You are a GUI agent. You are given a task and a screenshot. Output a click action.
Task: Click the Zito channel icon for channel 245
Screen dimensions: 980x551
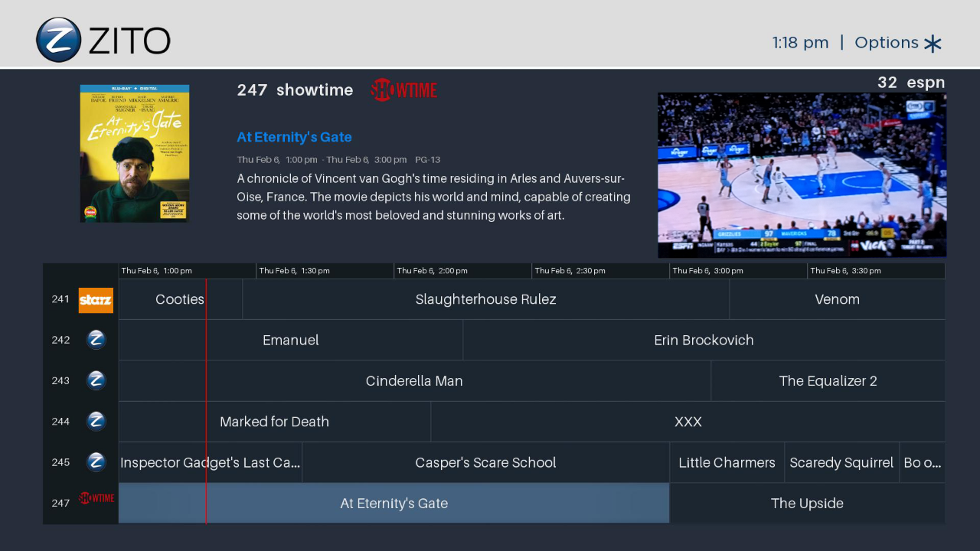click(x=96, y=462)
